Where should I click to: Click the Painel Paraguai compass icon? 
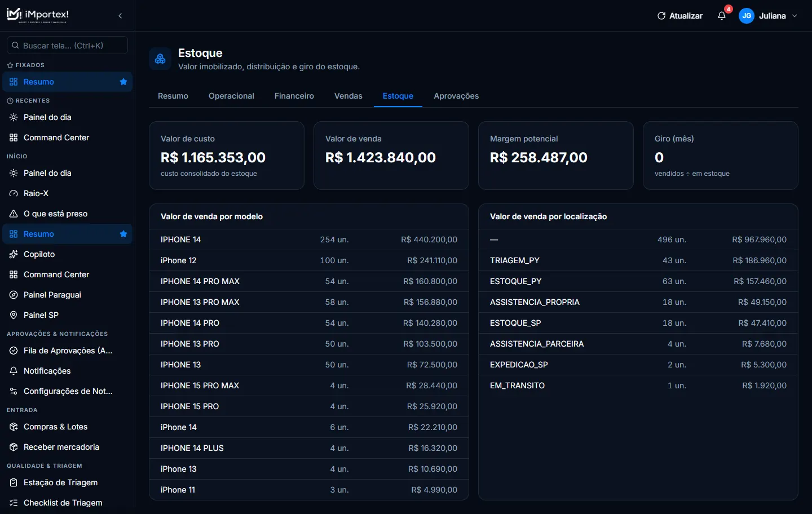point(14,295)
